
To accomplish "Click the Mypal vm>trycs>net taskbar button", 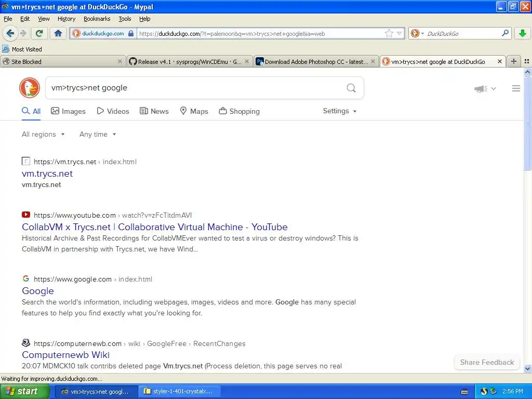I will click(97, 391).
